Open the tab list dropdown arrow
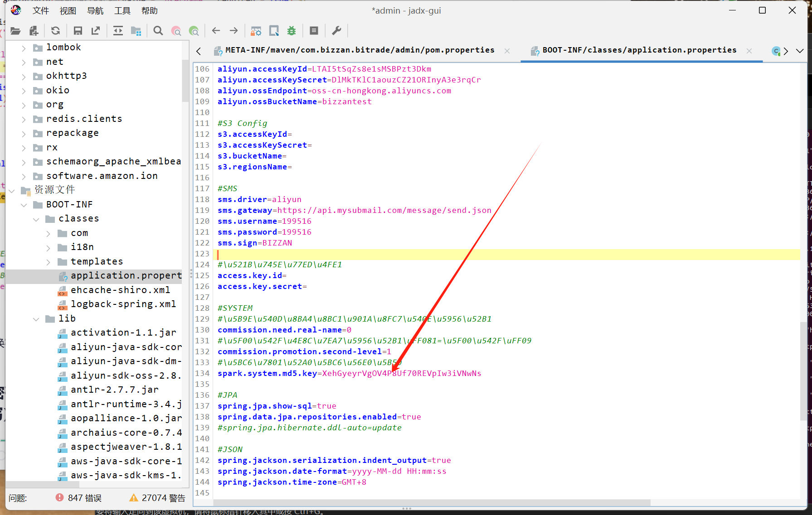 (x=800, y=51)
